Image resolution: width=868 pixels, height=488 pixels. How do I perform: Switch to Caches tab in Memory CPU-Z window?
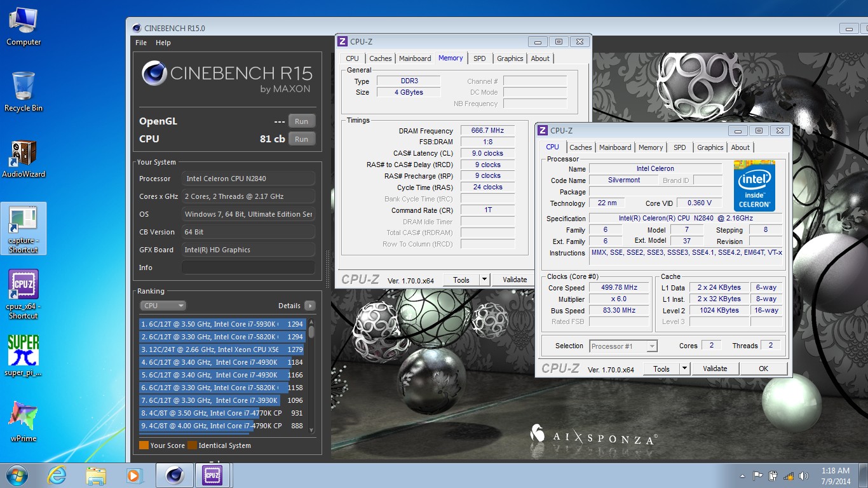(381, 58)
